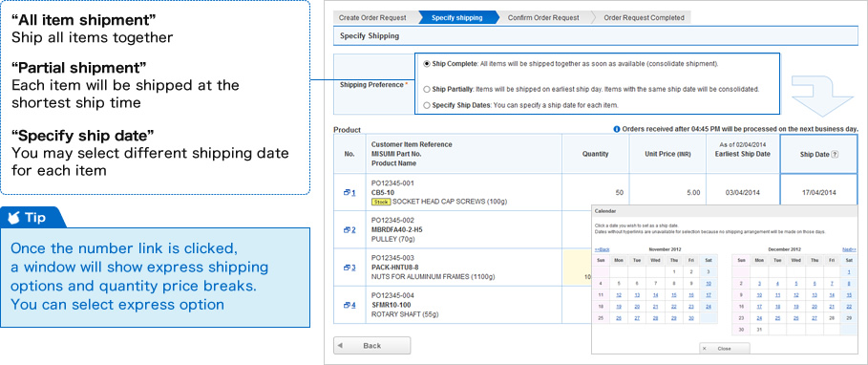Pick November 16 in the calendar

691,295
